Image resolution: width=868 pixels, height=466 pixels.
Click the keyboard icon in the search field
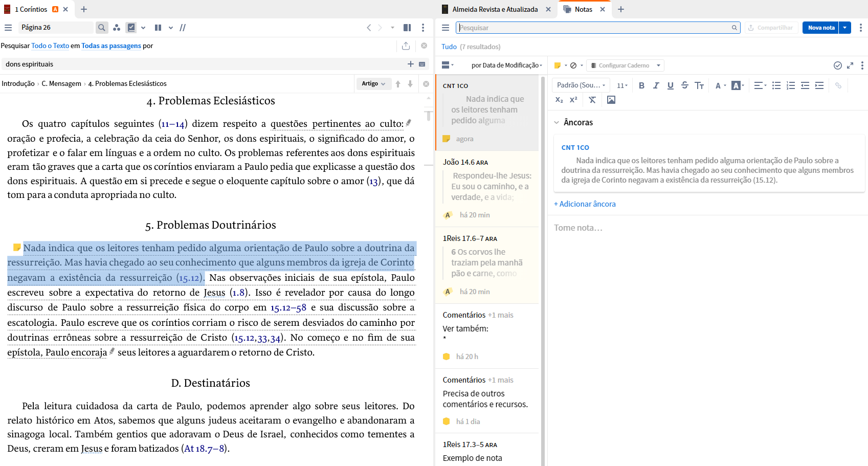point(422,64)
